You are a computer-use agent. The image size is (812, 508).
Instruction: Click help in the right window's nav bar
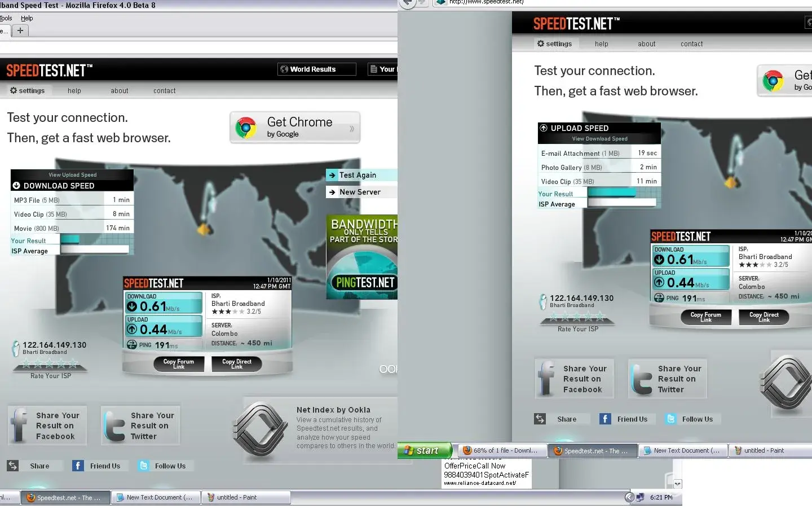602,43
